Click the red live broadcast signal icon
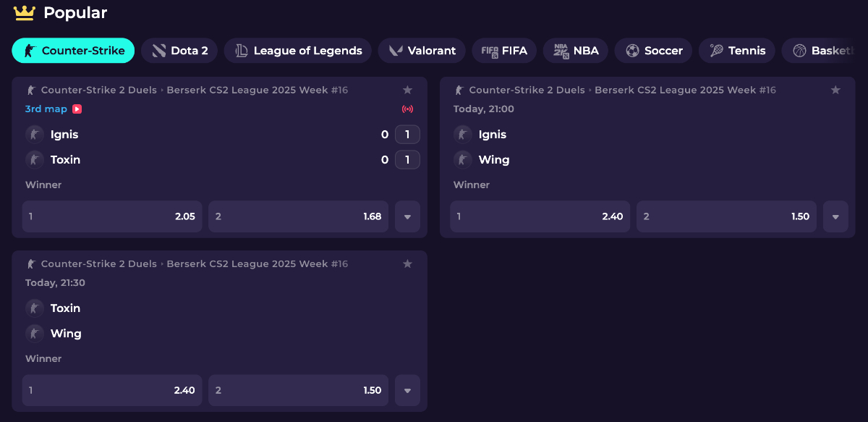The height and width of the screenshot is (422, 868). click(407, 109)
